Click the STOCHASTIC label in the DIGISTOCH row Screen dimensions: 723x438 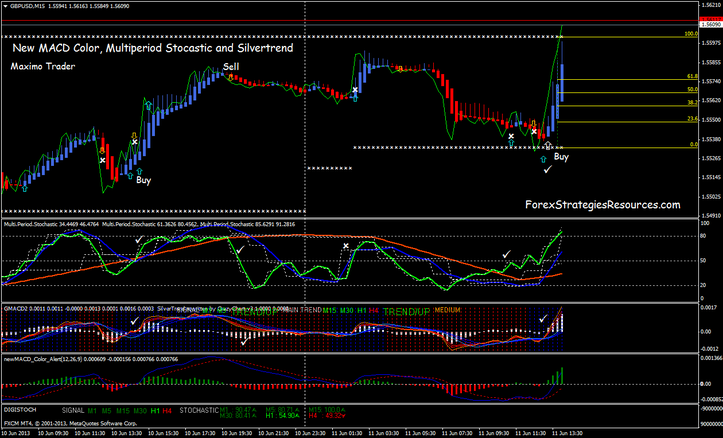(199, 410)
